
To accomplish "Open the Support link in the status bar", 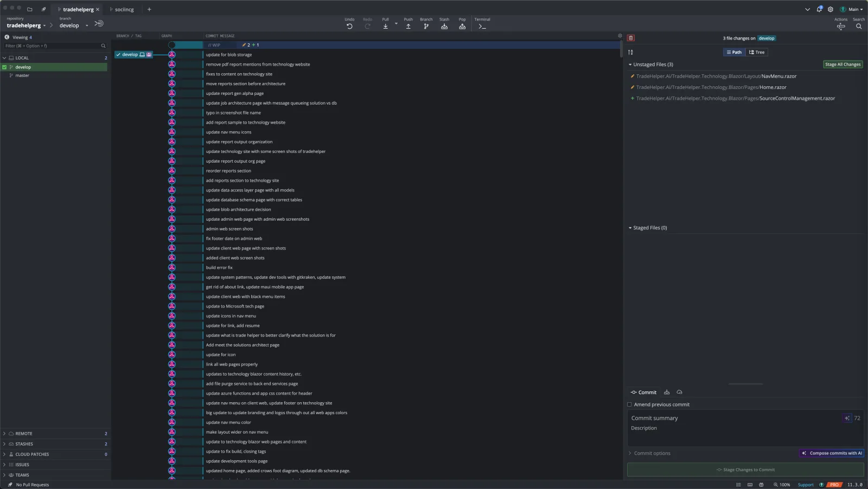I will [x=806, y=485].
